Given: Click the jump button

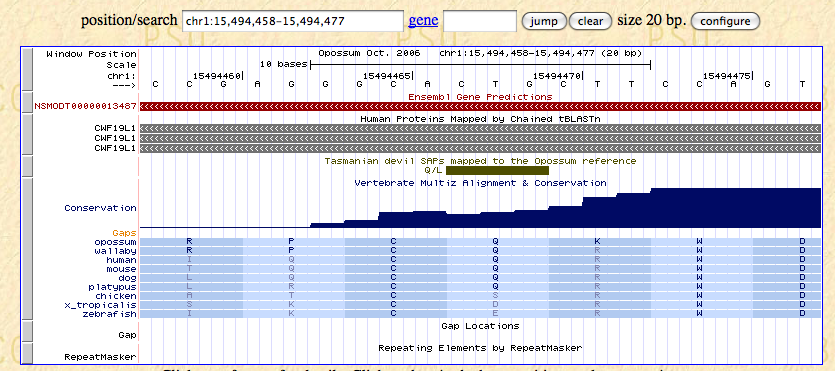Looking at the screenshot, I should click(544, 21).
